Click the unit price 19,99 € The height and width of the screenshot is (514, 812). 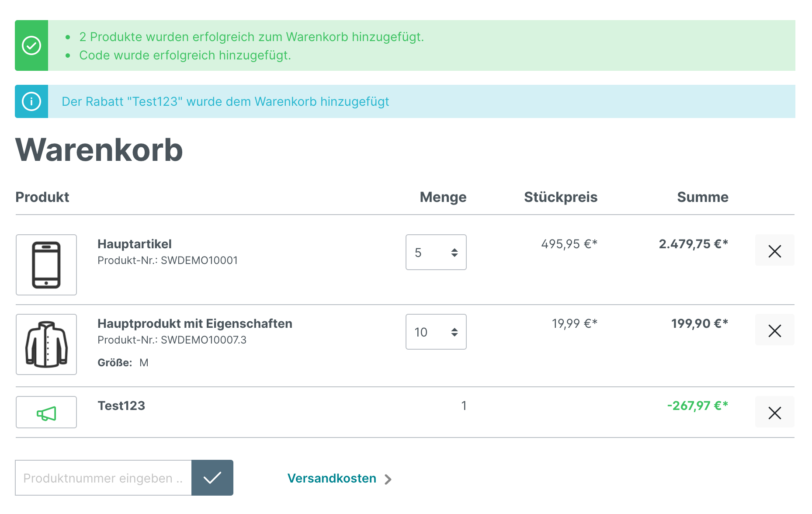(574, 323)
